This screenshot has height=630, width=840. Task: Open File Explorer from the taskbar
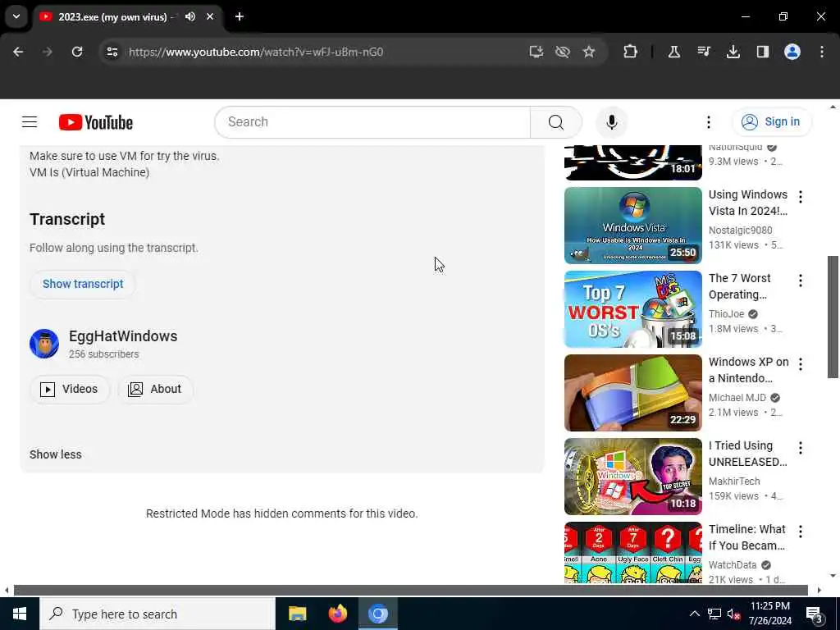tap(297, 614)
